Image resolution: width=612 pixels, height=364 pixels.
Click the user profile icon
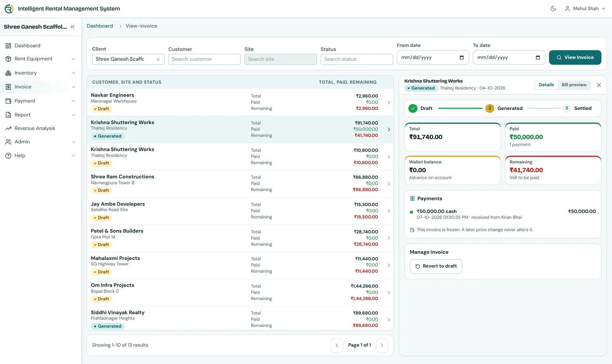click(x=567, y=8)
